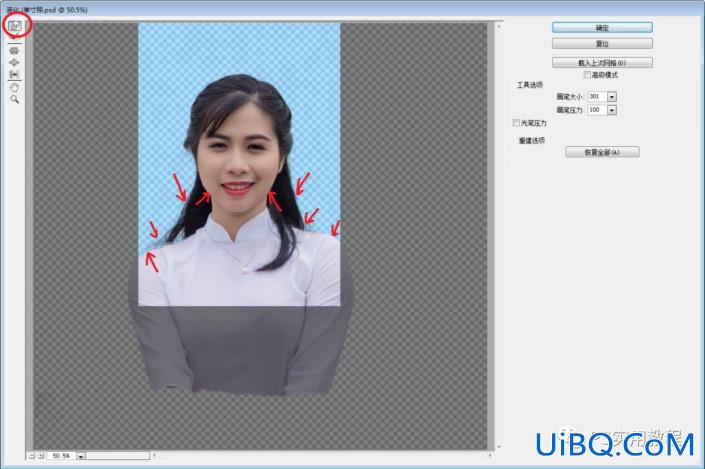
Task: Confirm with the 确定 button
Action: pos(602,27)
